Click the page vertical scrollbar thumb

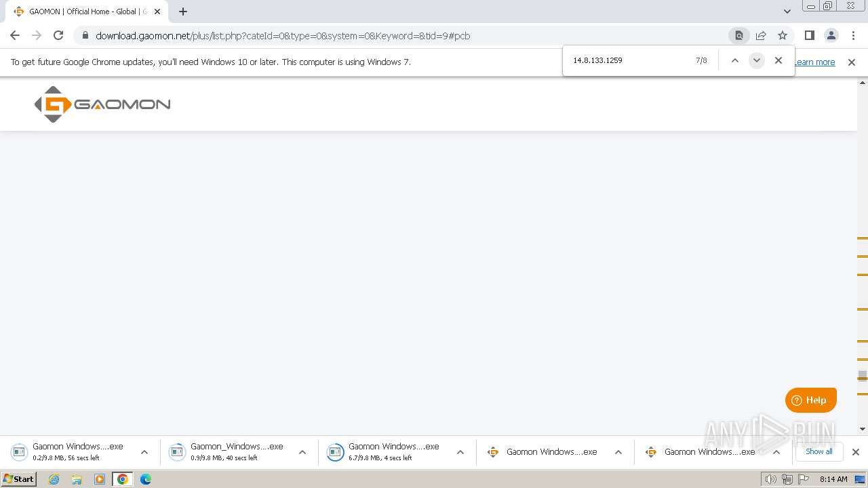tap(863, 376)
